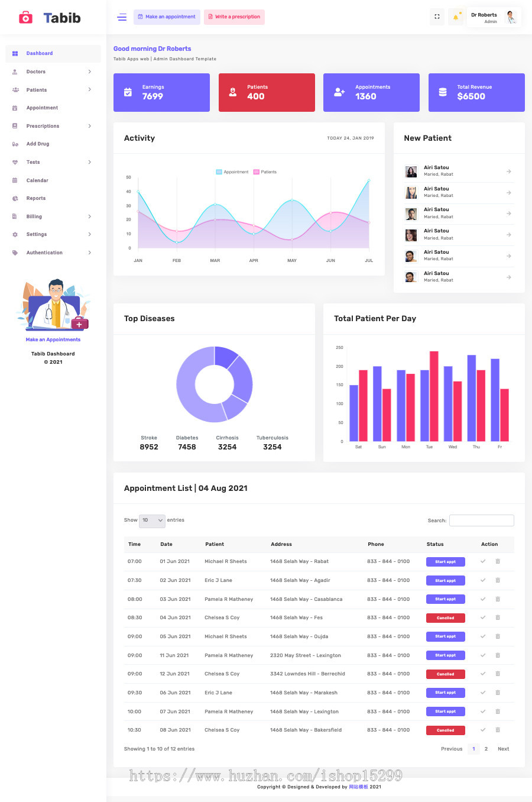Click the Appointment sidebar icon

(15, 108)
